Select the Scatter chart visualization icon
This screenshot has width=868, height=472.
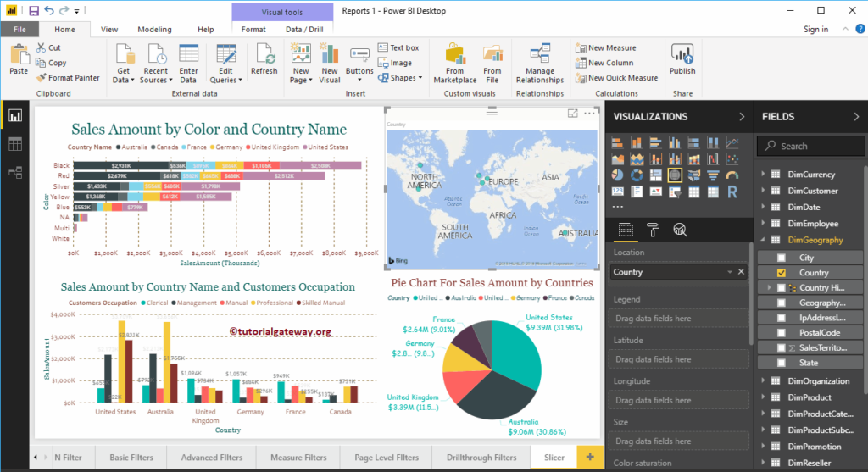click(x=732, y=159)
